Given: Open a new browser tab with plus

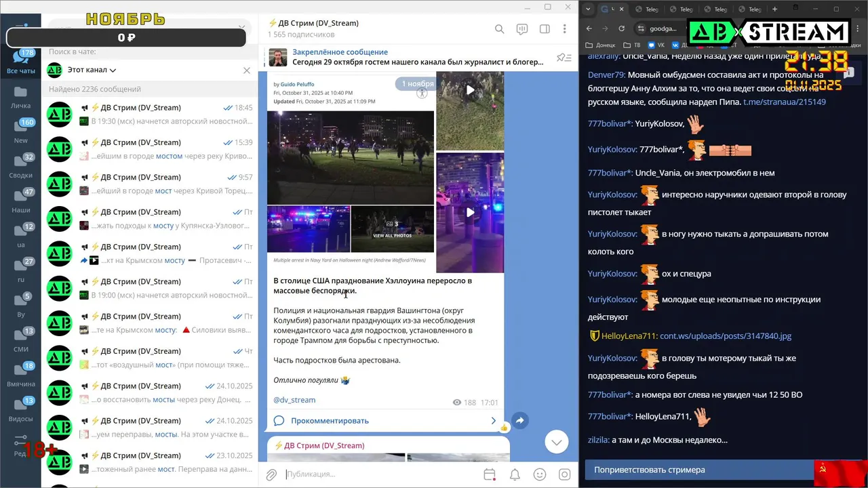Looking at the screenshot, I should coord(775,9).
